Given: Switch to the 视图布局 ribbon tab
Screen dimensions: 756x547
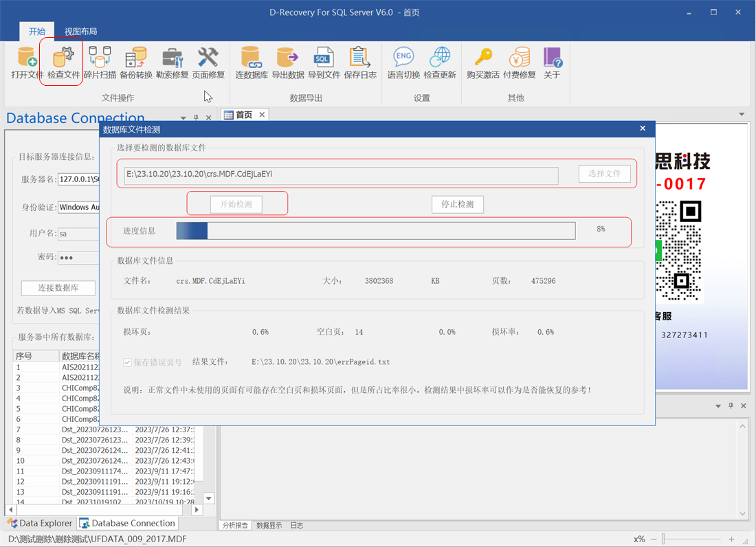Looking at the screenshot, I should 80,32.
